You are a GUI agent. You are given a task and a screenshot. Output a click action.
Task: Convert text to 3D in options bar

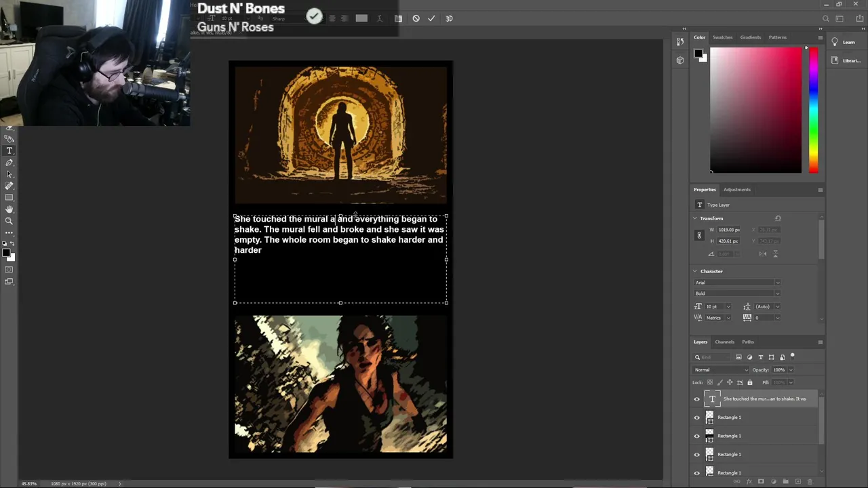(x=449, y=18)
